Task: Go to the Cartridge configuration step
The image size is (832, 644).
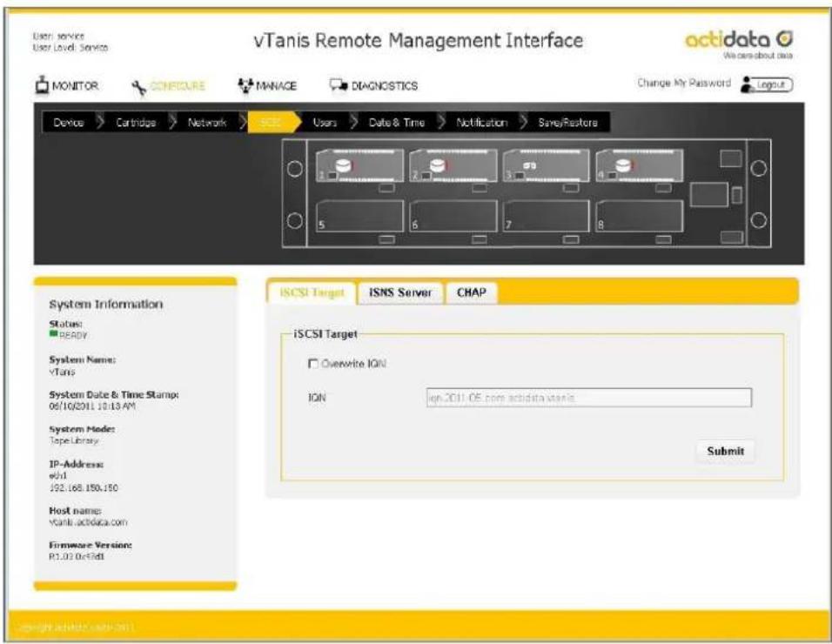Action: click(x=136, y=123)
